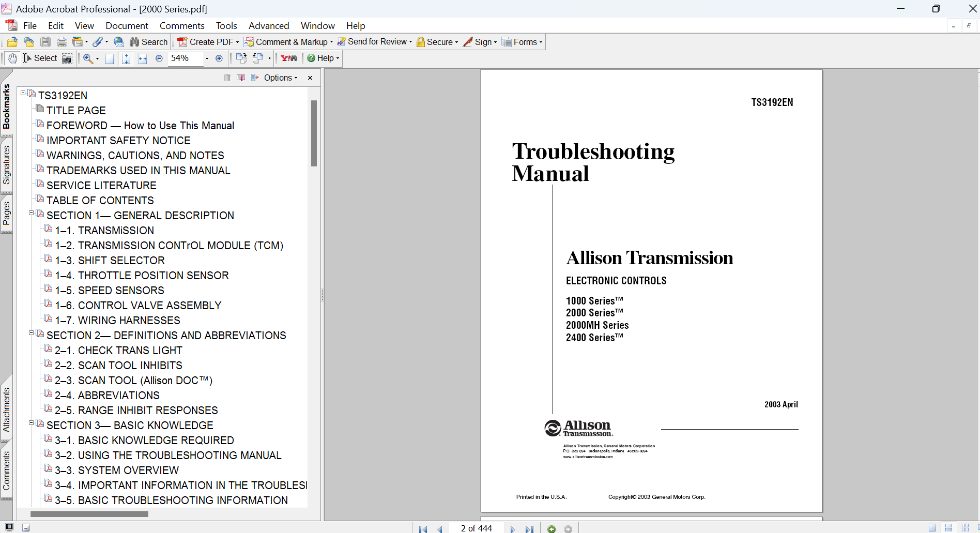
Task: Rotate the page clockwise
Action: (241, 58)
